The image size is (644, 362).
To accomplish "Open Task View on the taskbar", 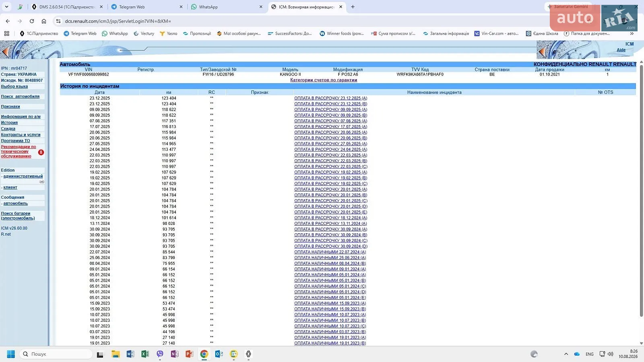I will [100, 354].
